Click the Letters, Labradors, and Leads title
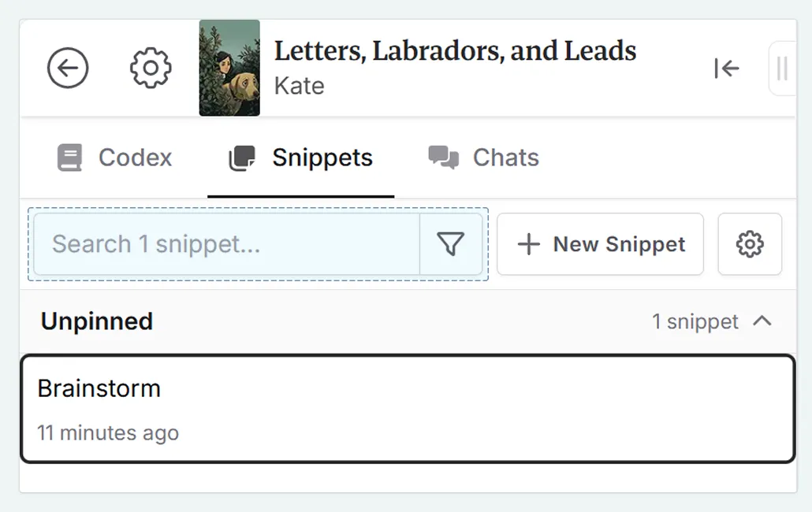 click(456, 50)
